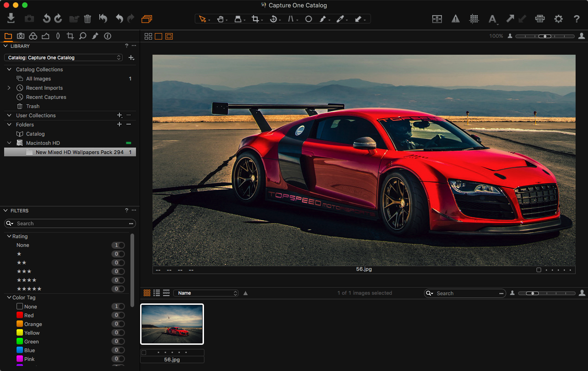Toggle the None rating filter circle

(121, 245)
